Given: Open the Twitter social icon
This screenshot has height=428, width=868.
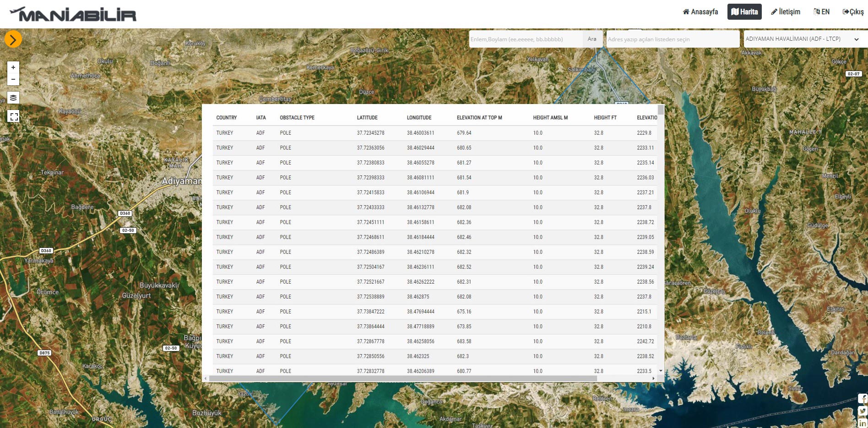Looking at the screenshot, I should pyautogui.click(x=863, y=411).
